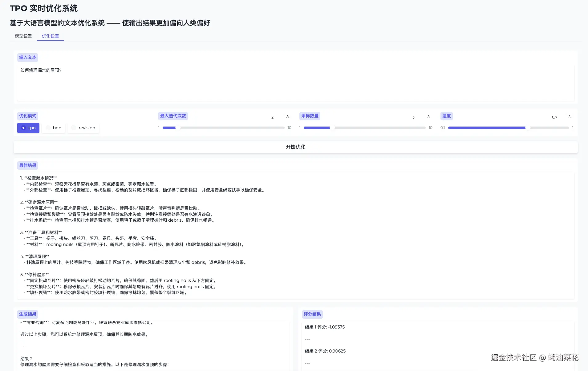Click inside the 最佳结果 output textbox
This screenshot has height=371, width=588.
296,236
